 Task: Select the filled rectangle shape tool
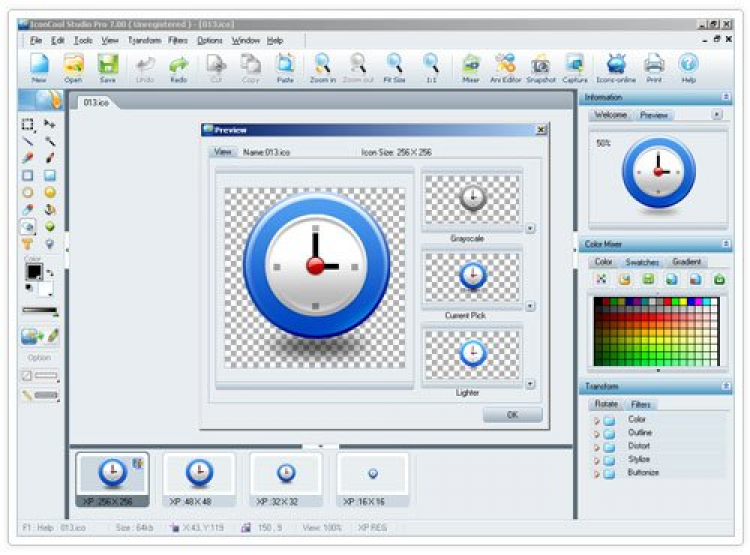tap(50, 175)
